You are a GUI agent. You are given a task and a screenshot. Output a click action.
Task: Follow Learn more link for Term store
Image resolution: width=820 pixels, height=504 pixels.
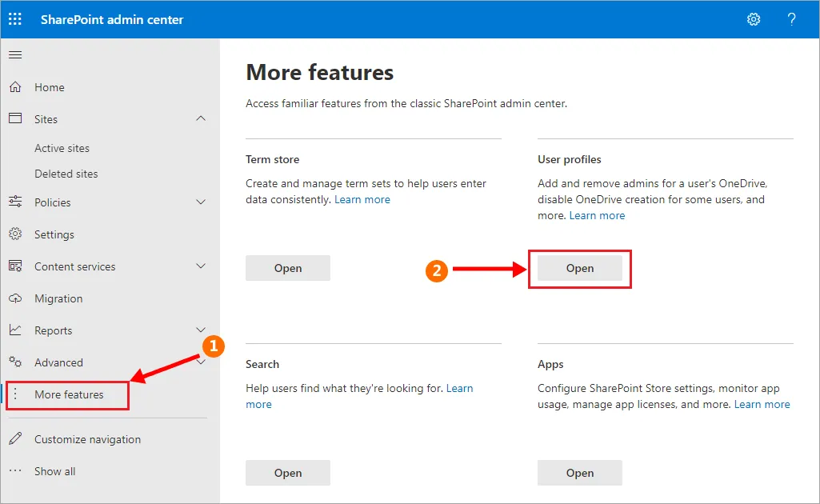pos(362,199)
